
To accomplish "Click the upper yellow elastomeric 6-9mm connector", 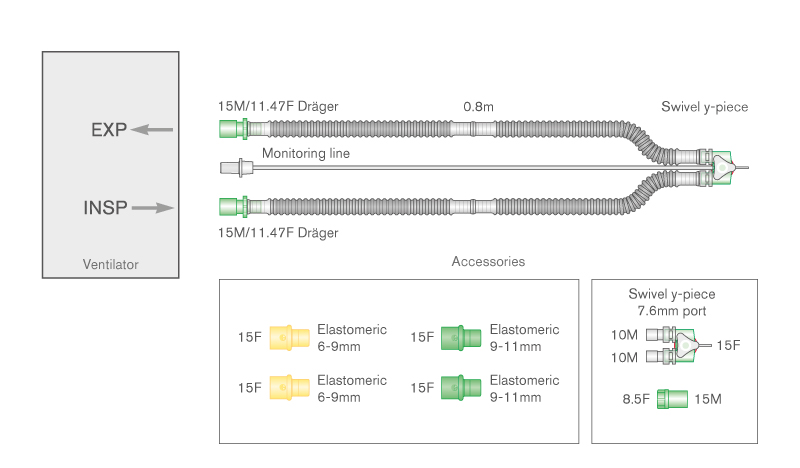I will click(288, 338).
